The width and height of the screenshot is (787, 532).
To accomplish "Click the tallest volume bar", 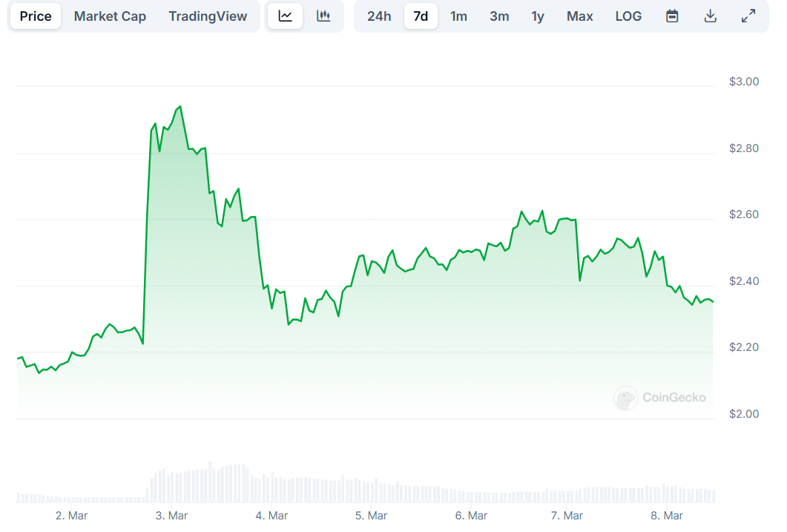I will (211, 482).
